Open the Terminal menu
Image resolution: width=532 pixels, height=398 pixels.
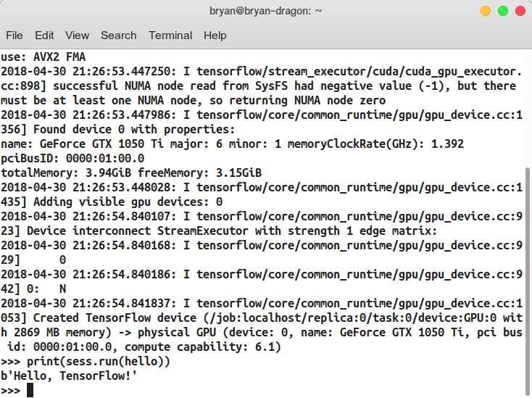pos(170,35)
